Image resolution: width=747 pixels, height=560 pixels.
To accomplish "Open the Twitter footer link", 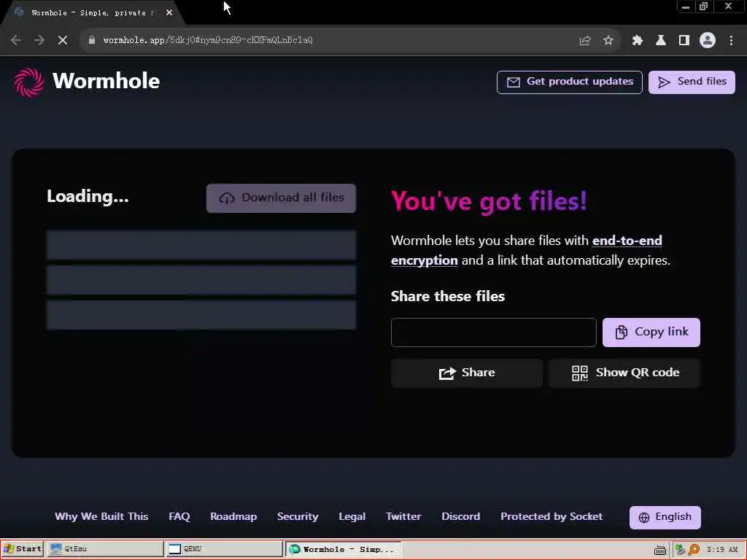I will coord(403,517).
